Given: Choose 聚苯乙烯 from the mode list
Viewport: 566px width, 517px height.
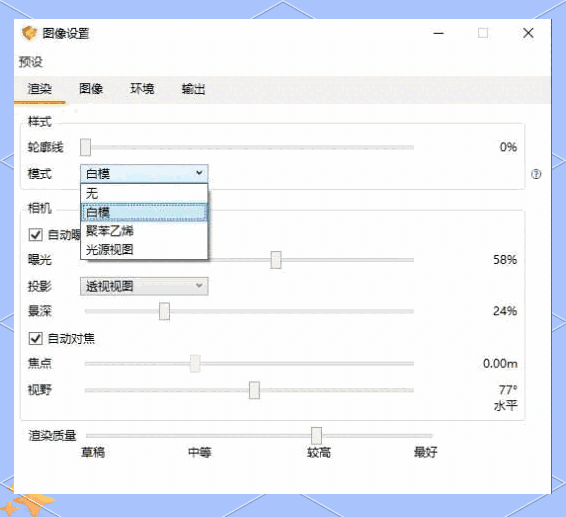Looking at the screenshot, I should click(x=144, y=231).
